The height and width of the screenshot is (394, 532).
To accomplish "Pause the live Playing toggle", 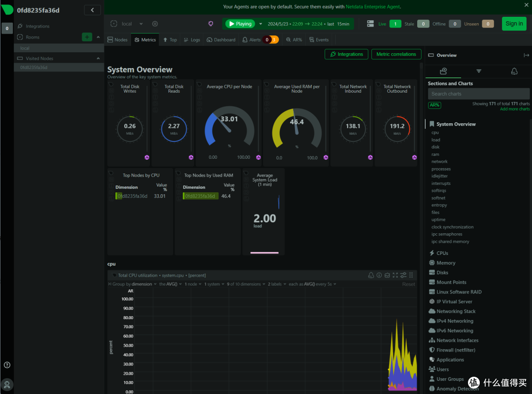I will tap(240, 24).
